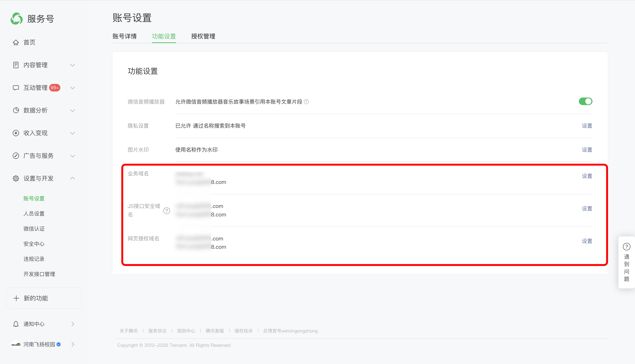Open 账号设置 in the sidebar
The image size is (635, 364).
[x=34, y=198]
